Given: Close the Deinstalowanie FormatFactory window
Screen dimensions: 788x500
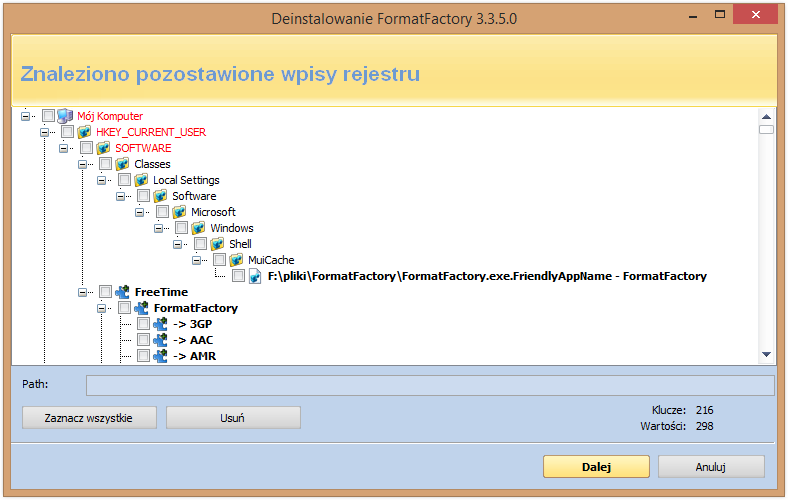Looking at the screenshot, I should [x=756, y=15].
